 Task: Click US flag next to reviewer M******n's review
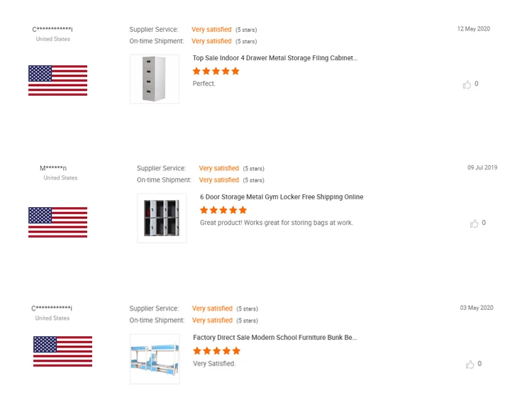[x=57, y=222]
